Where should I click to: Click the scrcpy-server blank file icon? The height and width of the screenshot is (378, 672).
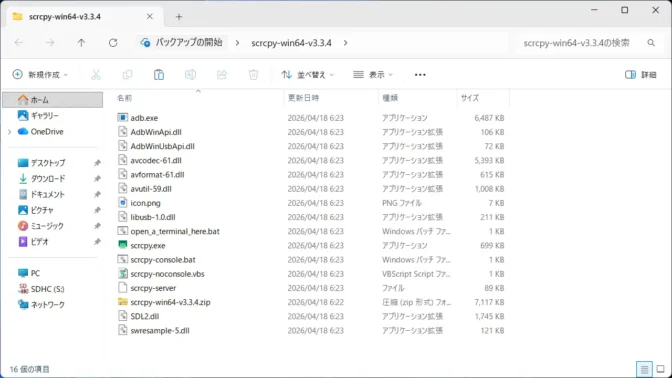[x=123, y=287]
